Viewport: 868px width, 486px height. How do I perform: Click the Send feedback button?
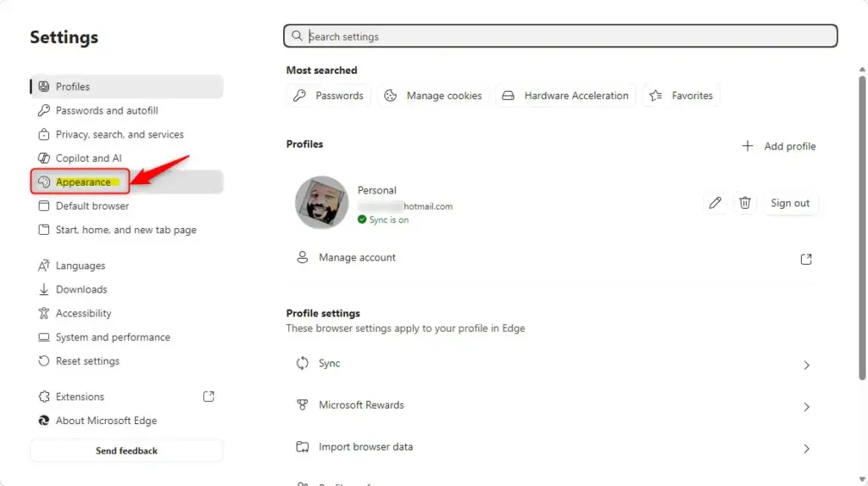point(127,450)
